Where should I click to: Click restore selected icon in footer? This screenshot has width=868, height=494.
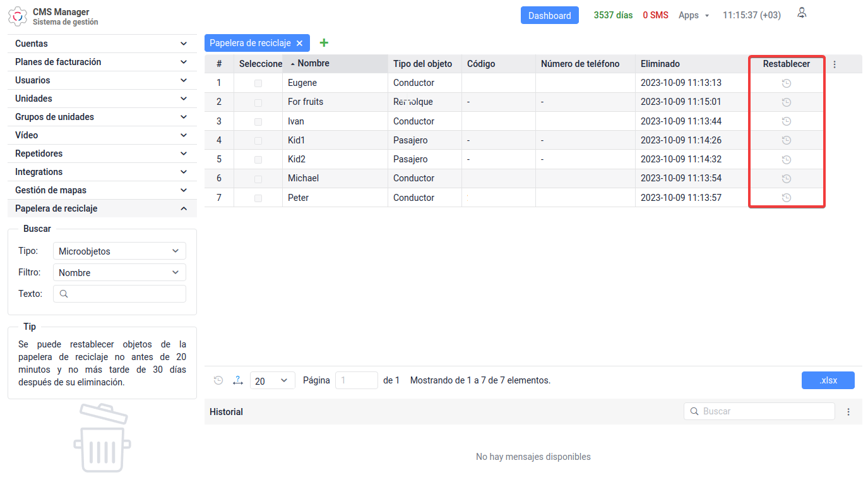coord(218,380)
